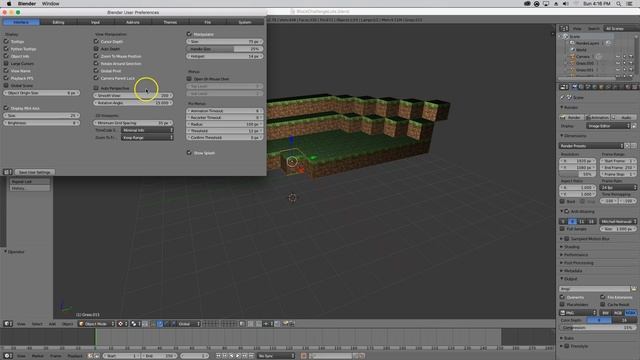
Task: Open Select menu in 3D view header
Action: 37,324
